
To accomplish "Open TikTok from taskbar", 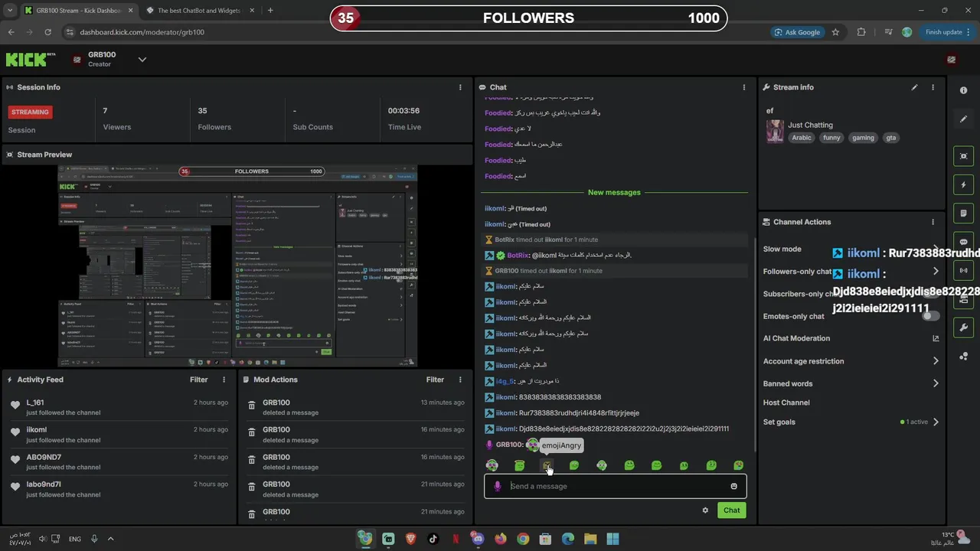I will 433,539.
